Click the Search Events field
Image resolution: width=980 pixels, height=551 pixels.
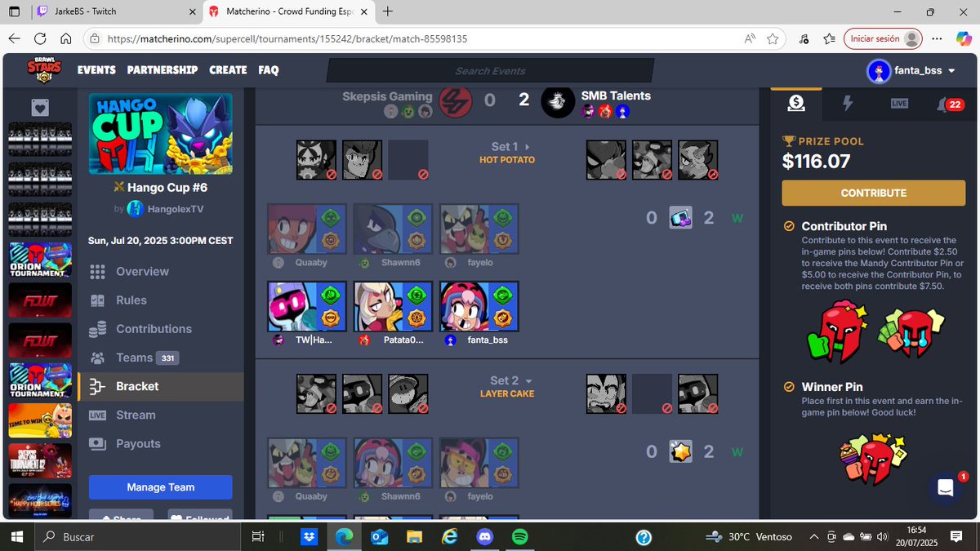click(490, 71)
